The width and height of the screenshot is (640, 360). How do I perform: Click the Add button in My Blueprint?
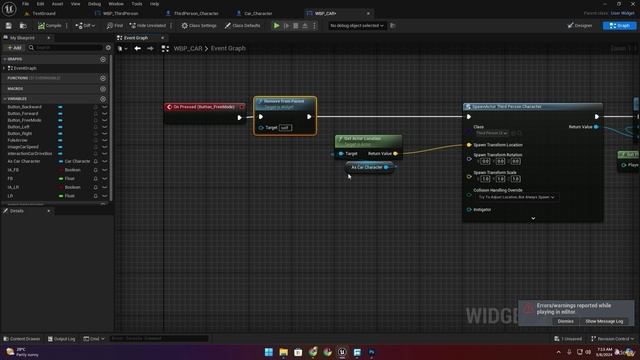tap(14, 48)
